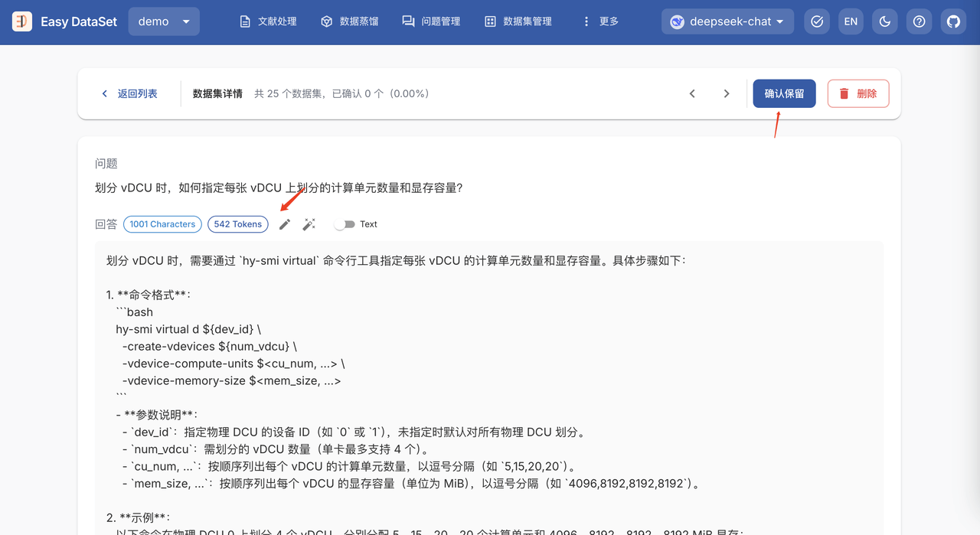Click the dataset count text 共 25 个数据集
This screenshot has width=980, height=535.
tap(341, 93)
